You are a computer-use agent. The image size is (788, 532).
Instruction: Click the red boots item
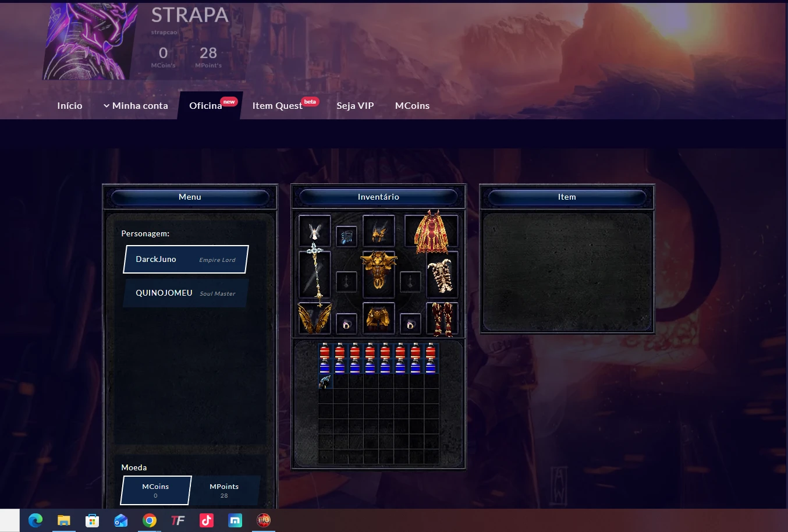click(x=442, y=319)
